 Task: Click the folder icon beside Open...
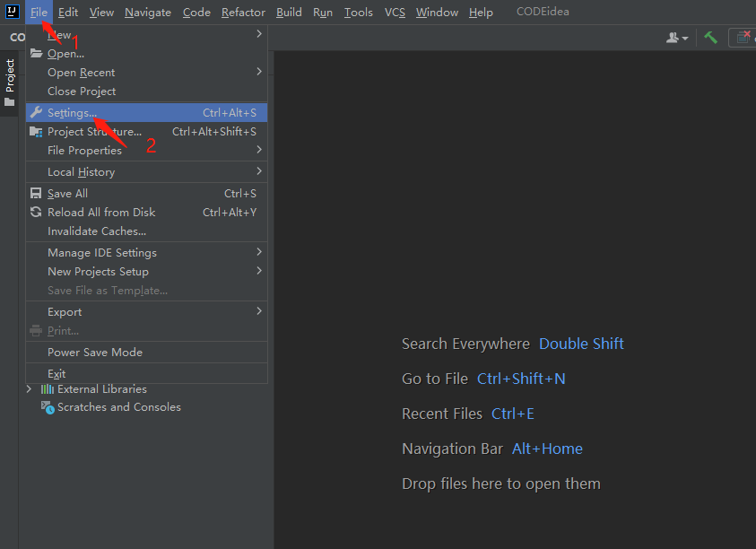[x=36, y=53]
